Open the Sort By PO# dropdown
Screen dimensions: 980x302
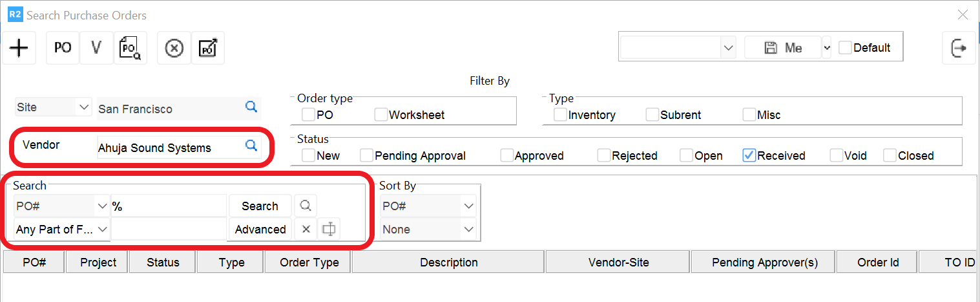[468, 206]
